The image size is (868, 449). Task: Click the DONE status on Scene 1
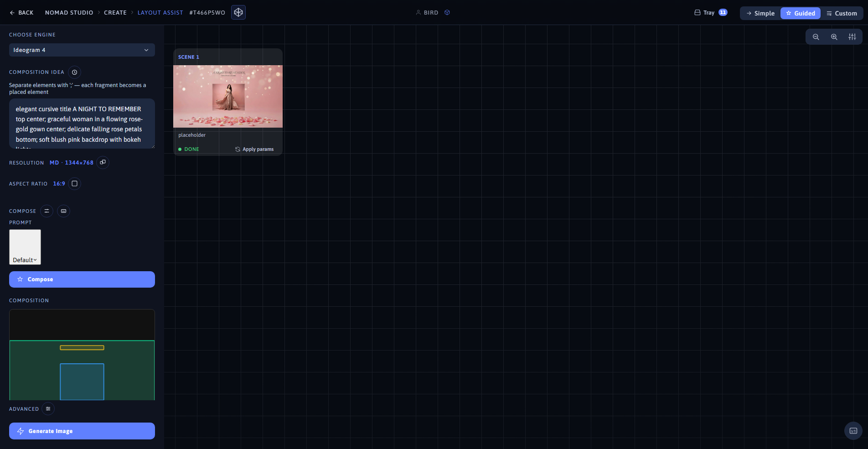tap(189, 150)
